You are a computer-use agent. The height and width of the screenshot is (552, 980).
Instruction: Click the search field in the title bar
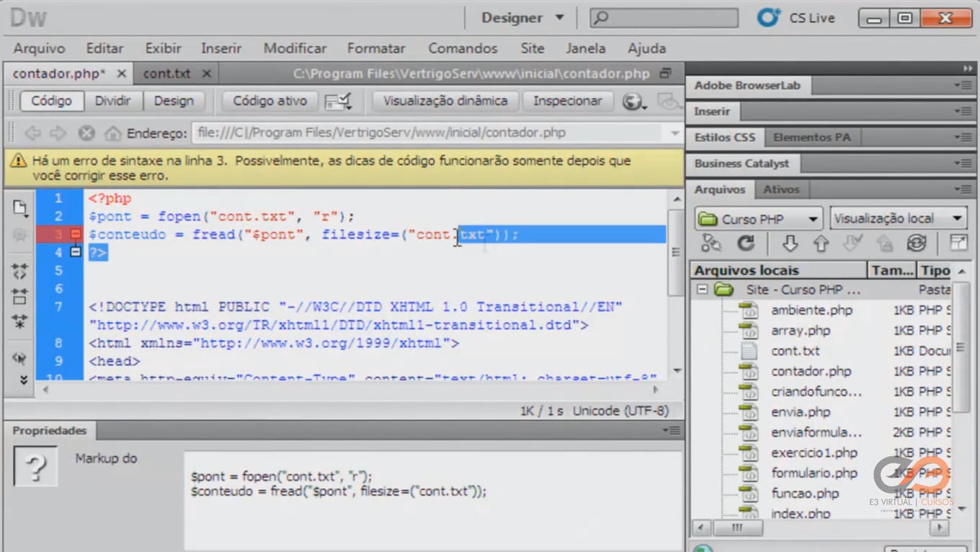pos(664,18)
